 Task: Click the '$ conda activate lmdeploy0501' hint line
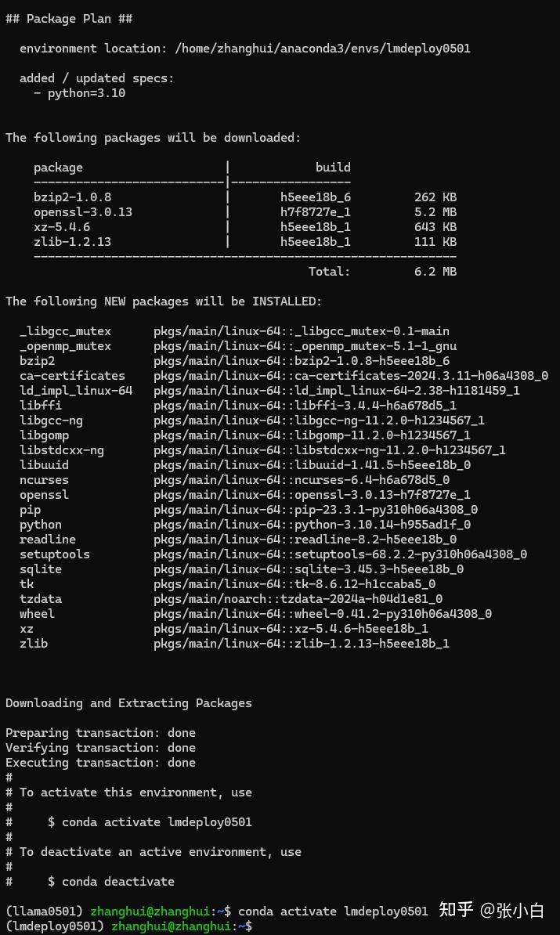click(x=150, y=822)
